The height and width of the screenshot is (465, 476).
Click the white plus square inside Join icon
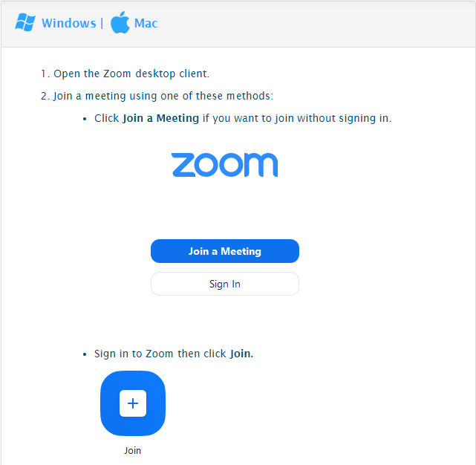133,403
